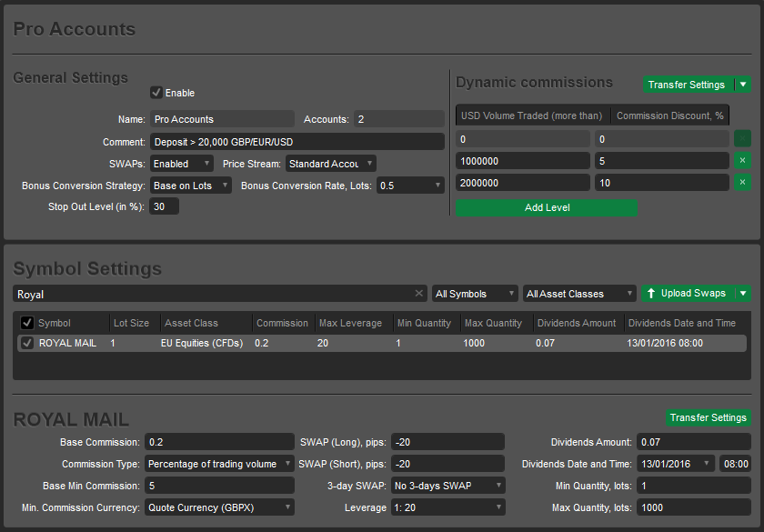Open Dynamic commissions Transfer Settings arrow
The height and width of the screenshot is (532, 764).
(x=743, y=85)
